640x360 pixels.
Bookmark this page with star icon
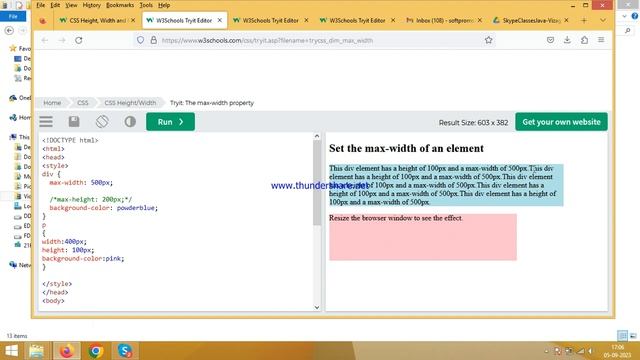coord(489,40)
